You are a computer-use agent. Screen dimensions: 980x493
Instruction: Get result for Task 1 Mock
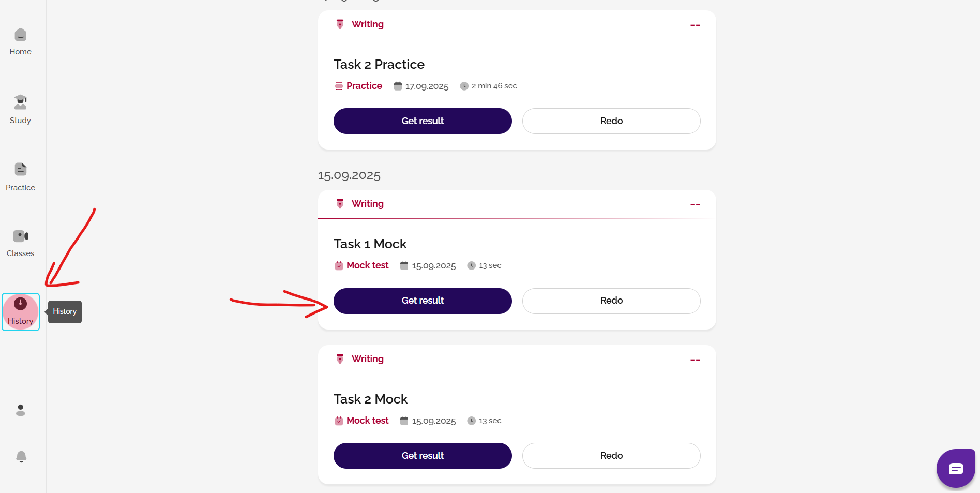coord(423,301)
